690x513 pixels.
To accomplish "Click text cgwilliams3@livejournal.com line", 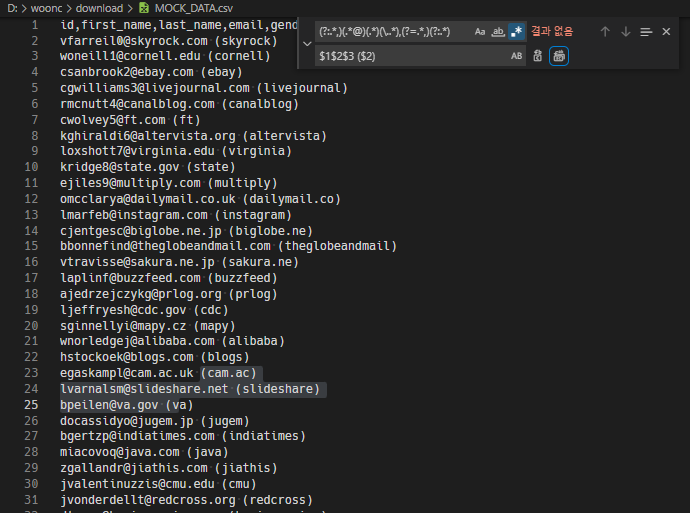I will (204, 88).
